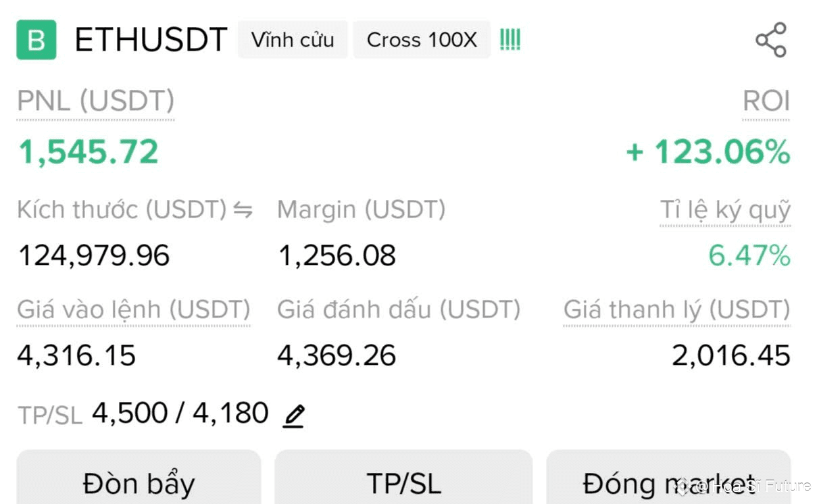
Task: Open the TP/SL settings button
Action: point(403,482)
